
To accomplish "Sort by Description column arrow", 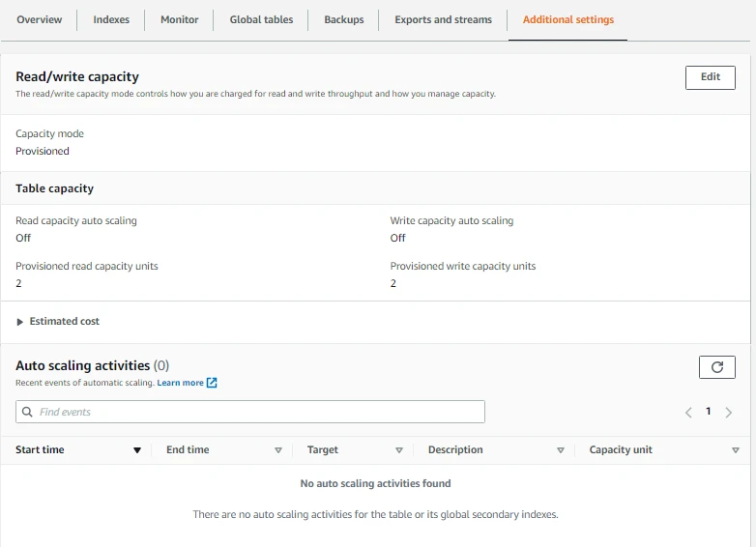I will click(561, 450).
